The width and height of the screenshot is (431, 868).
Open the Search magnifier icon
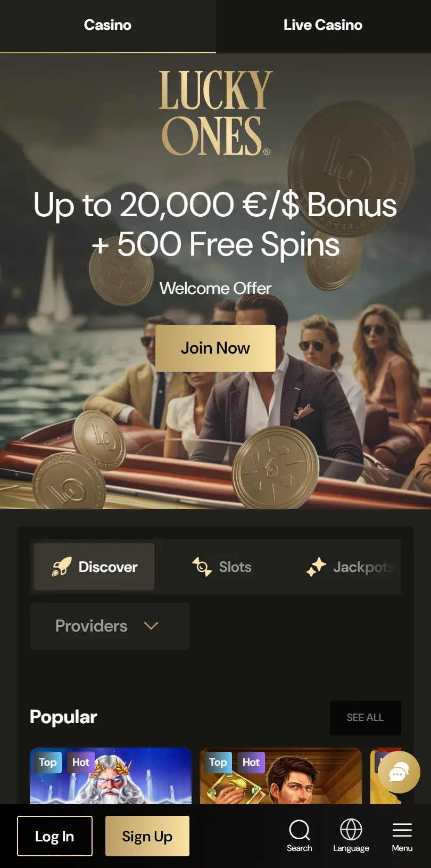coord(300,830)
